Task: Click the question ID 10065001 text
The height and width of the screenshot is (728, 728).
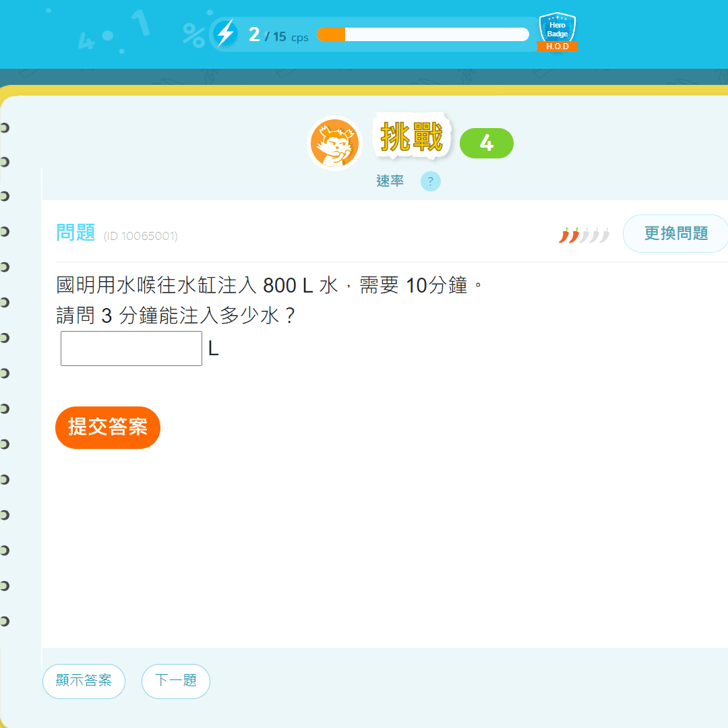Action: [141, 236]
